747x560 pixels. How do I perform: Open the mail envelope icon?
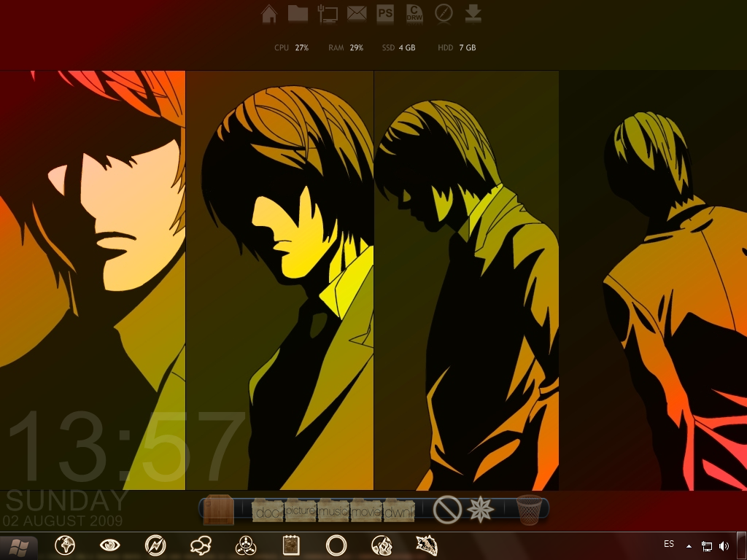pos(356,14)
